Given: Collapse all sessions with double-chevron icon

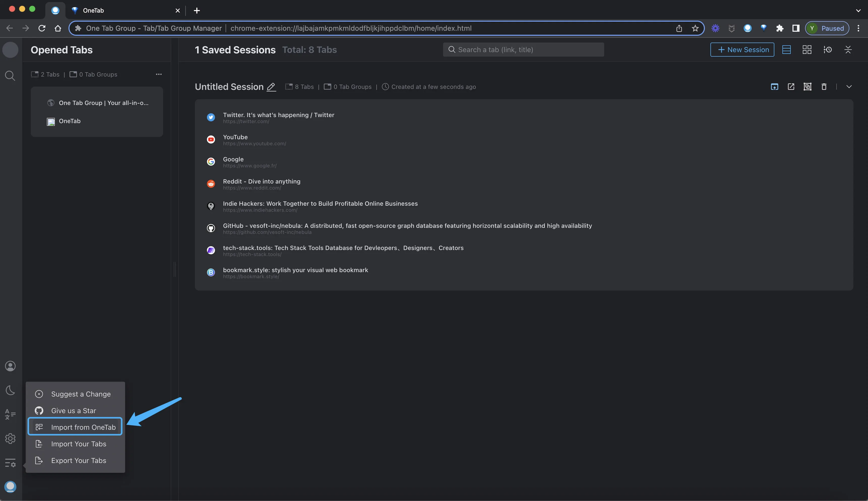Looking at the screenshot, I should point(848,50).
